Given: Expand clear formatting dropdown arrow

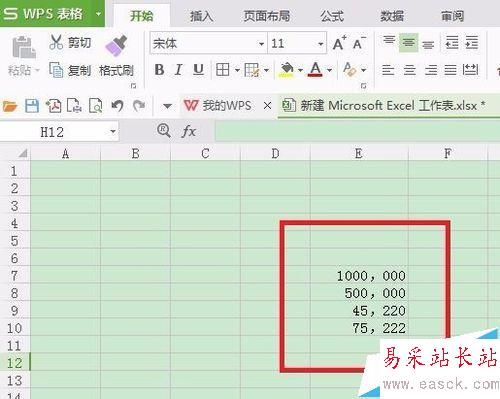Looking at the screenshot, I should tap(364, 70).
